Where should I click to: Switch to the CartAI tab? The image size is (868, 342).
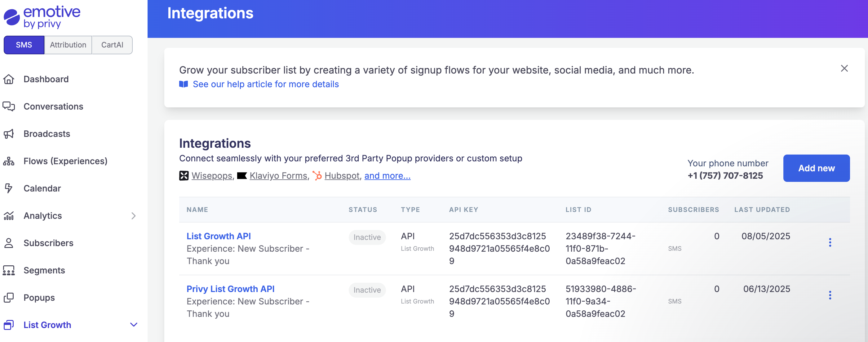click(x=112, y=44)
